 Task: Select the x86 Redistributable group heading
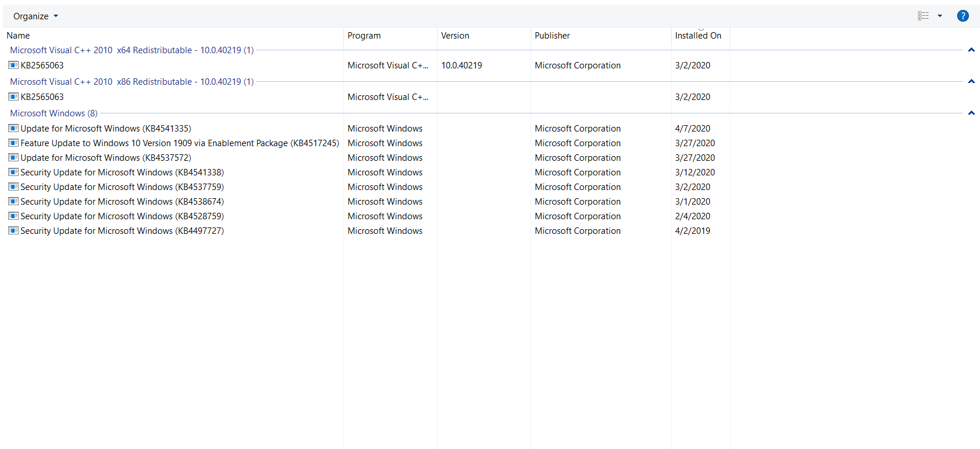point(132,82)
